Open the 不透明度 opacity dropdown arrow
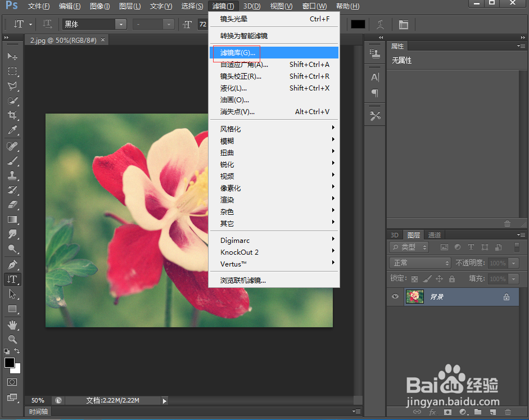529x420 pixels. point(513,263)
